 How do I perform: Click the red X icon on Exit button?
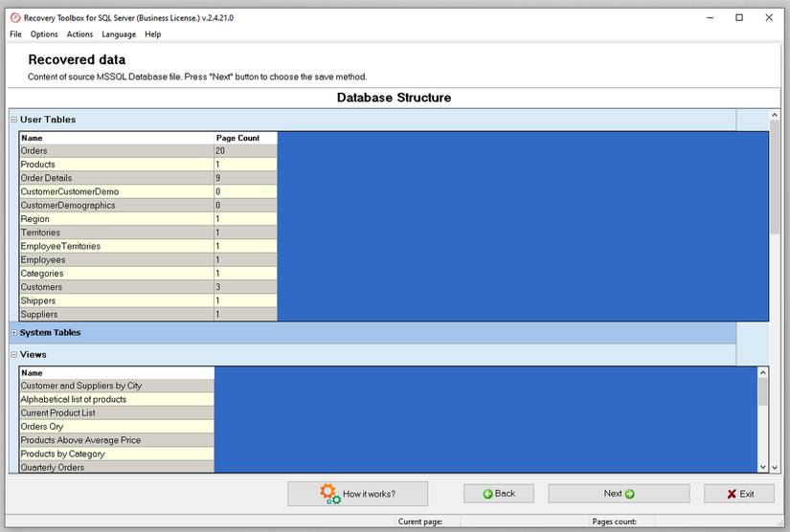point(732,495)
